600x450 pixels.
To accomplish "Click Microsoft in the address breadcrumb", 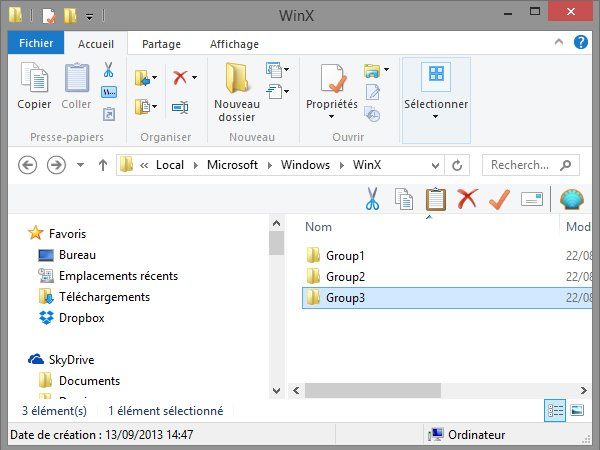I will [232, 165].
